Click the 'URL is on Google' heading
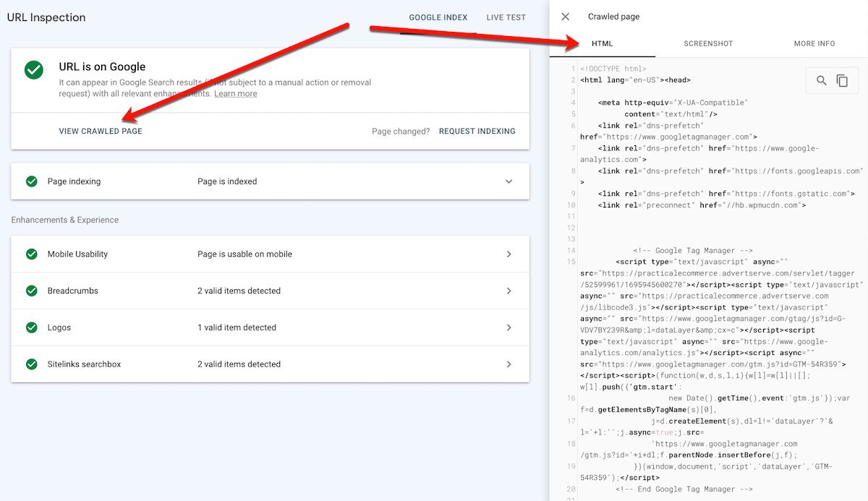This screenshot has height=501, width=868. (x=102, y=67)
